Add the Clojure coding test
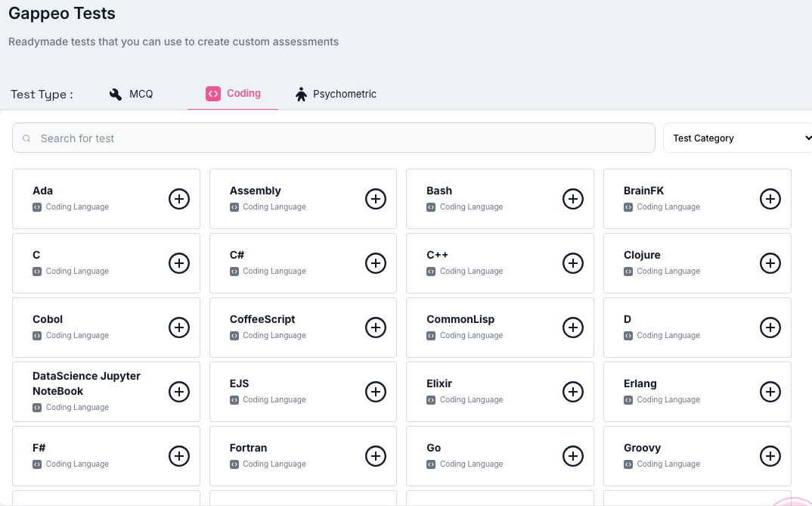The image size is (812, 506). (x=770, y=263)
